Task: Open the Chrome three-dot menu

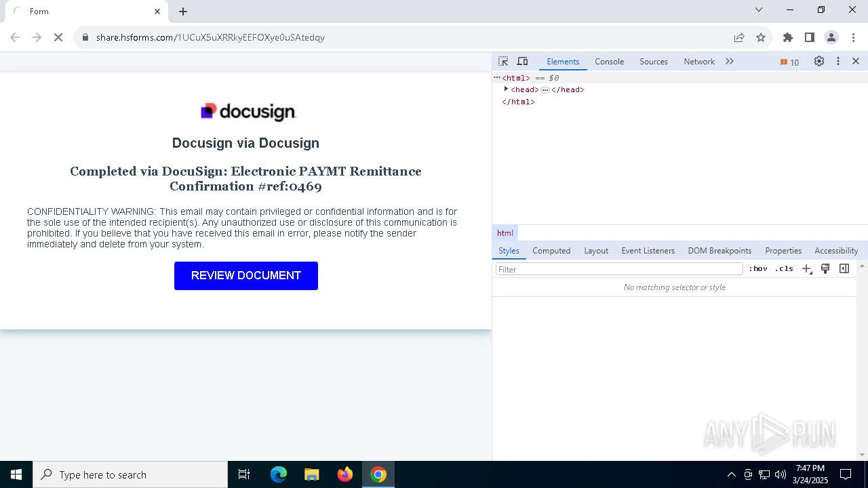Action: coord(853,37)
